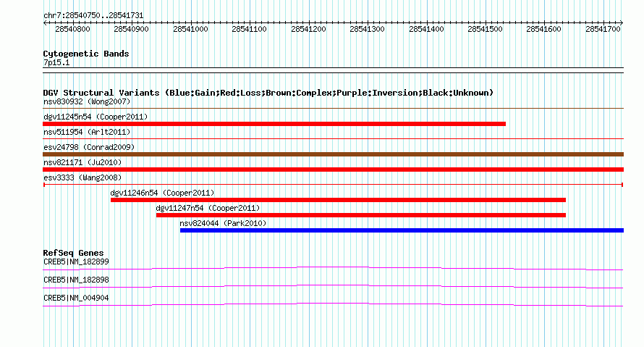This screenshot has width=644, height=347.
Task: Click the brown esv24798 complex variant bar
Action: (333, 154)
